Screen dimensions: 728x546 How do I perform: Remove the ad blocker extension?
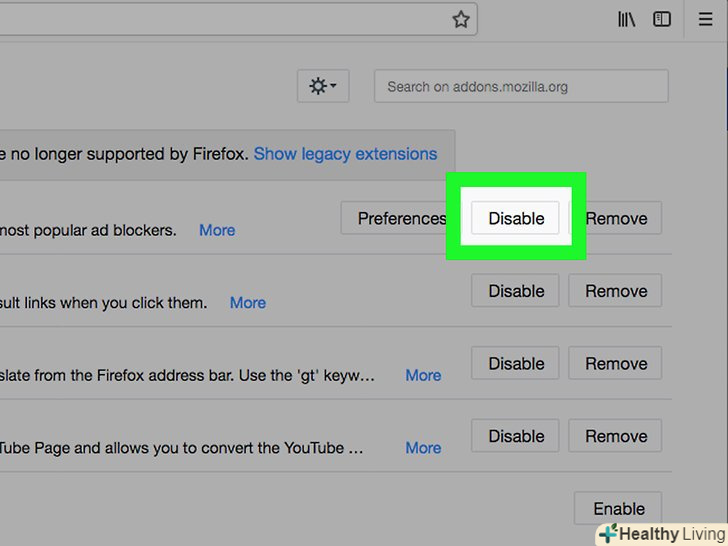point(616,218)
